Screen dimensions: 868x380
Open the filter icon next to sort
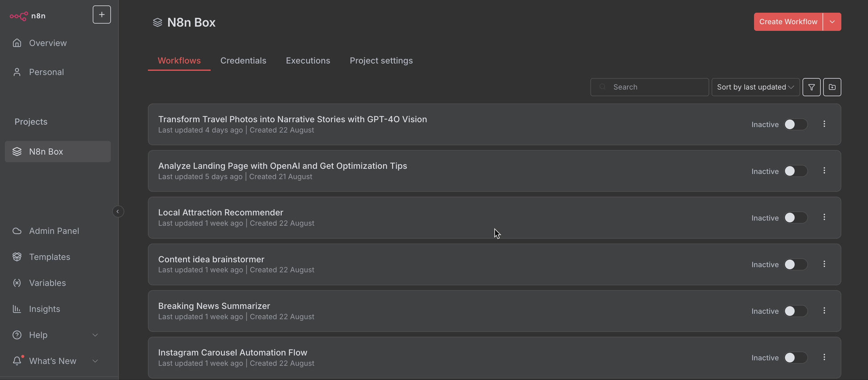tap(811, 87)
